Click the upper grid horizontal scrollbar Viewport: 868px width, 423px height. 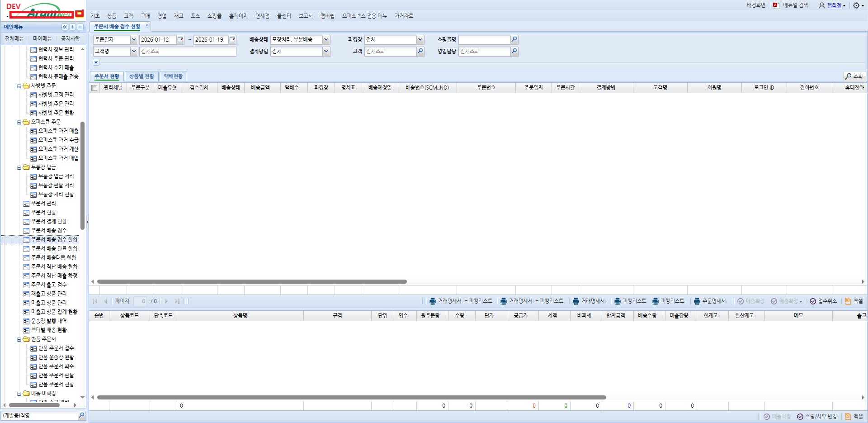252,282
